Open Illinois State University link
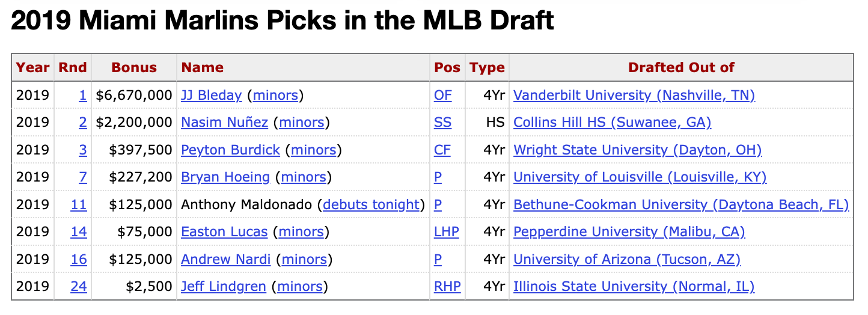This screenshot has height=315, width=868. [634, 287]
